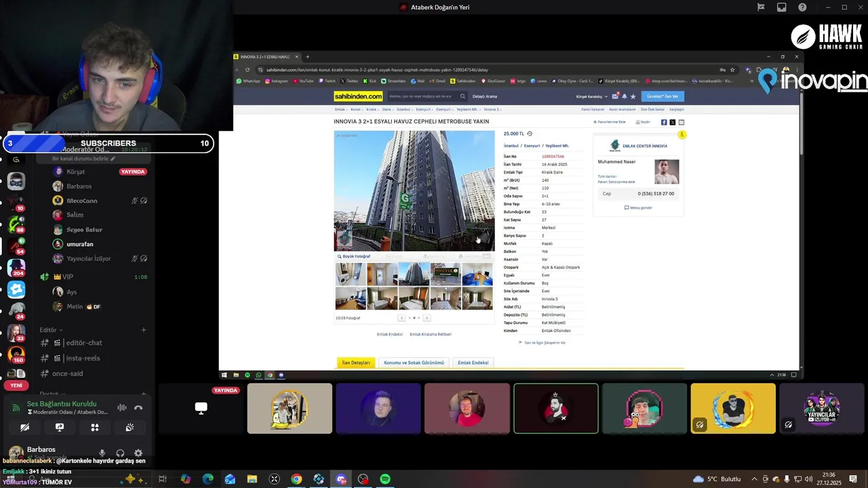Click Detaylı Arama link

coord(485,96)
